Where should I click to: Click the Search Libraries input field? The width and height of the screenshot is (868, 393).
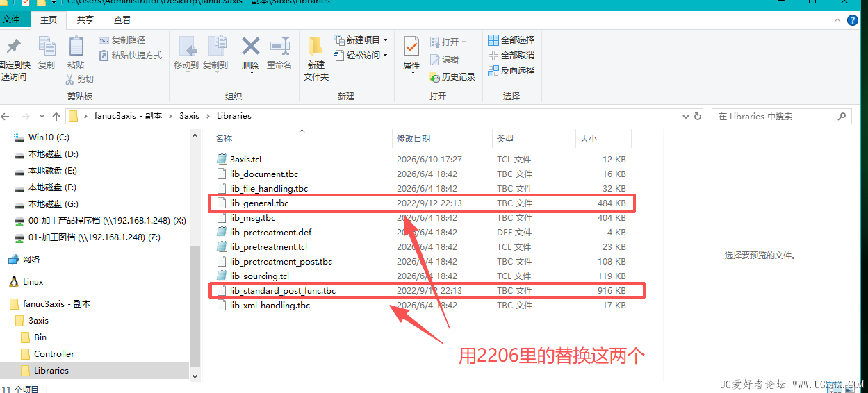point(781,116)
